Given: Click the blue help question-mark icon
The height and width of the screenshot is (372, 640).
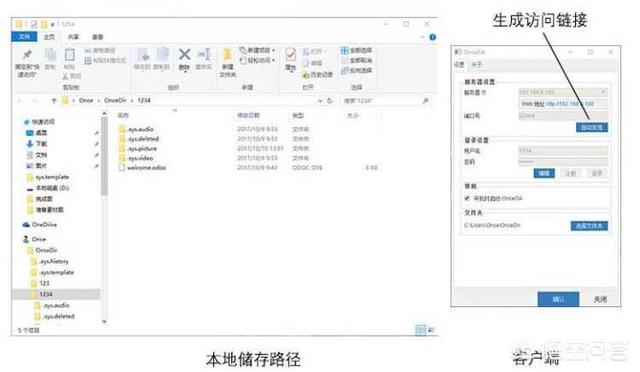Looking at the screenshot, I should (433, 37).
